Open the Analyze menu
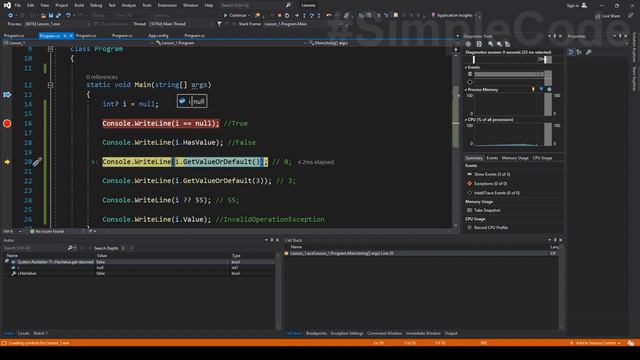 point(129,5)
